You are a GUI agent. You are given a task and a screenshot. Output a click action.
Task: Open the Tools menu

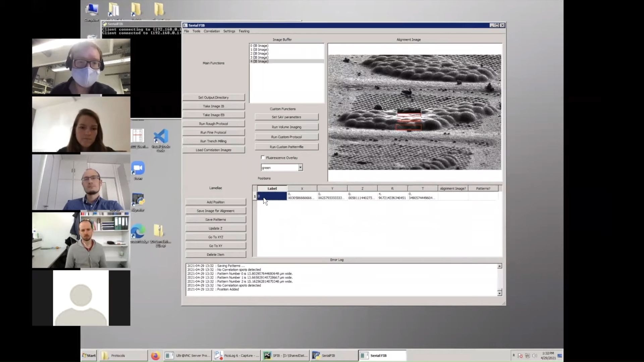[196, 31]
